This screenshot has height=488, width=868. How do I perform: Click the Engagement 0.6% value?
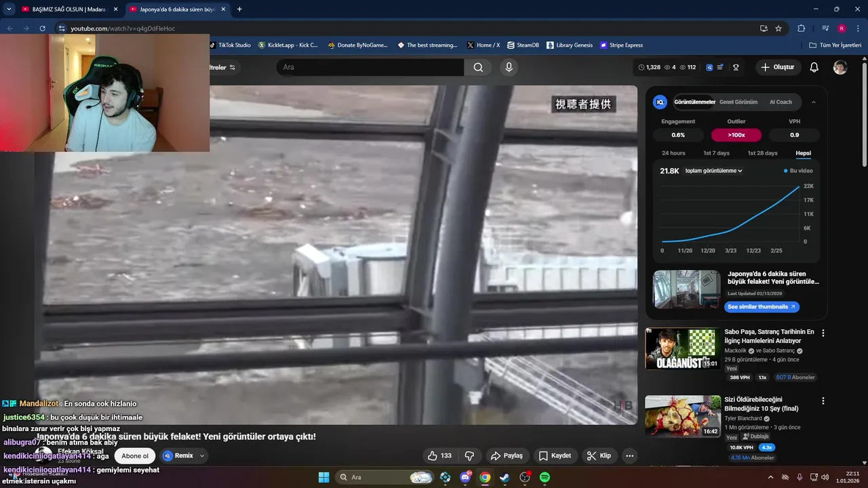point(678,135)
